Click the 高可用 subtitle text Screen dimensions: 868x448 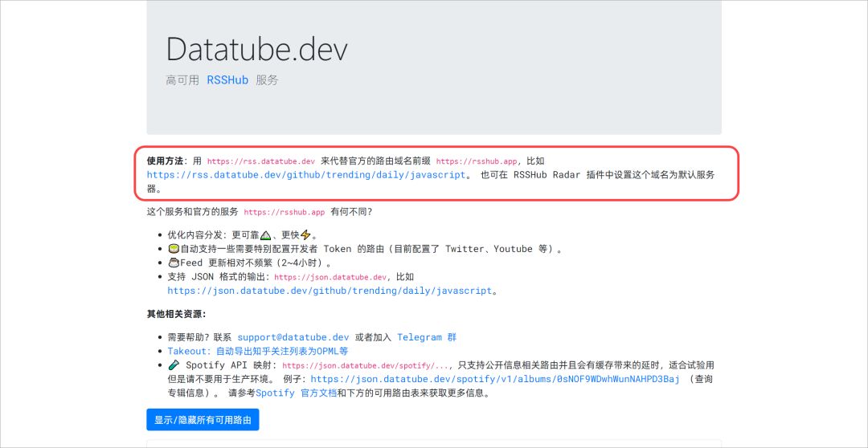click(182, 80)
